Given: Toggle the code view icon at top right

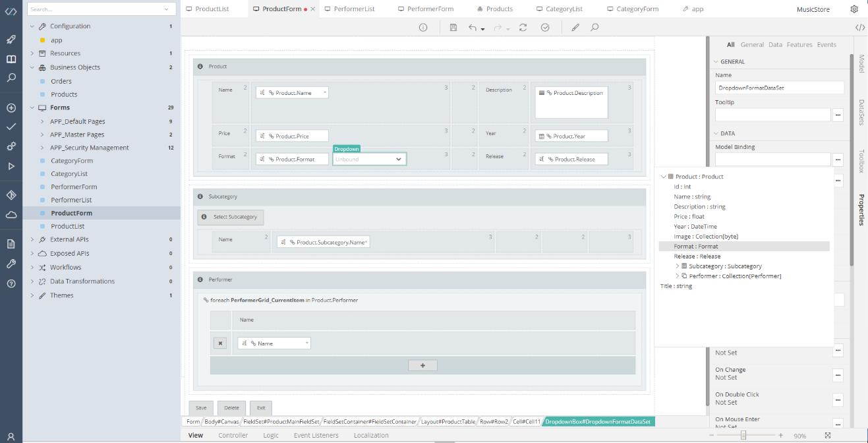Looking at the screenshot, I should pos(859,28).
